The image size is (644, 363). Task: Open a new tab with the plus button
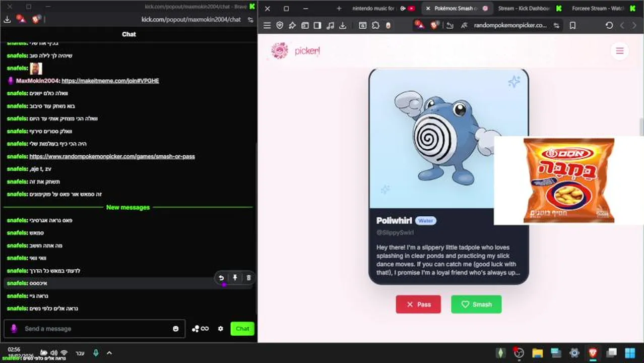339,9
